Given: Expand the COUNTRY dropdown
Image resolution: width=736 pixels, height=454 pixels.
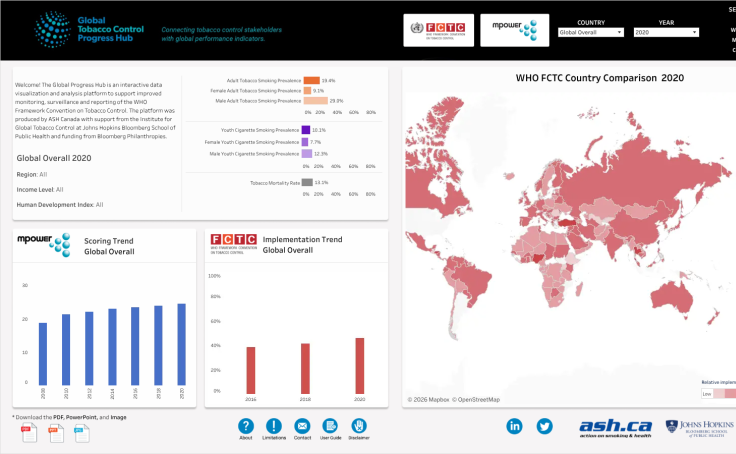Looking at the screenshot, I should pos(590,32).
